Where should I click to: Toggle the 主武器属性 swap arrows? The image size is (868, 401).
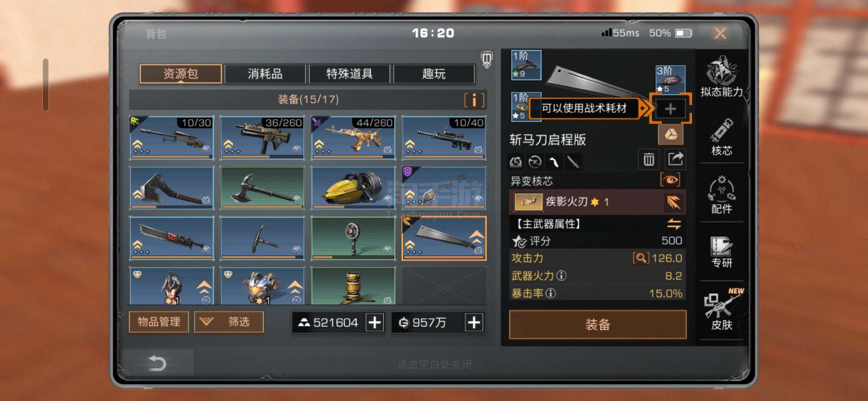coord(674,224)
